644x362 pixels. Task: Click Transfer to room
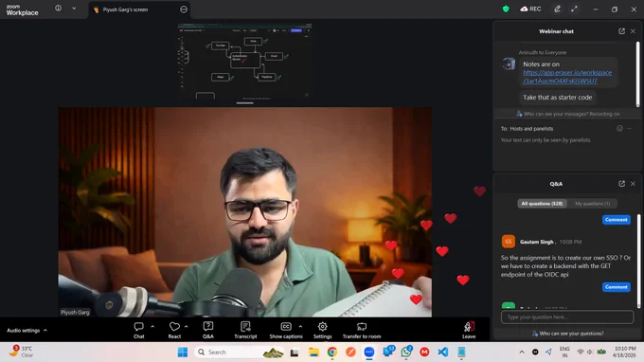pos(362,330)
